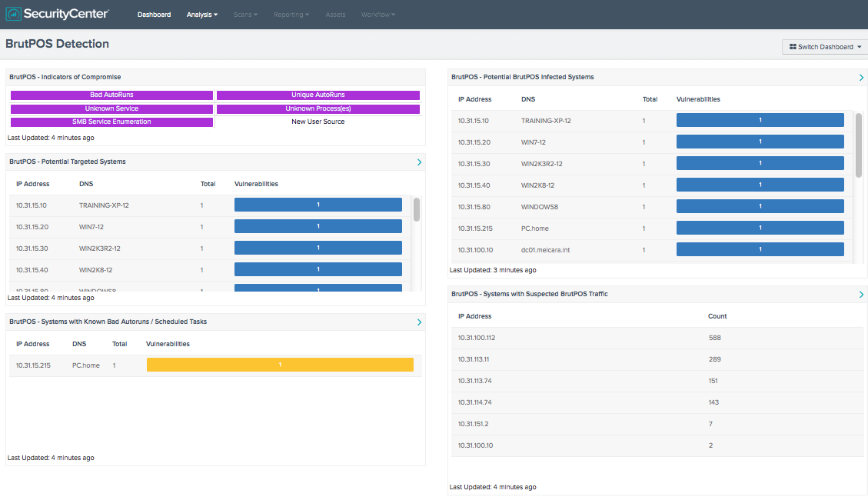
Task: Click vulnerability bar for TRAINING-XP-12 in Targeted Systems
Action: click(318, 205)
